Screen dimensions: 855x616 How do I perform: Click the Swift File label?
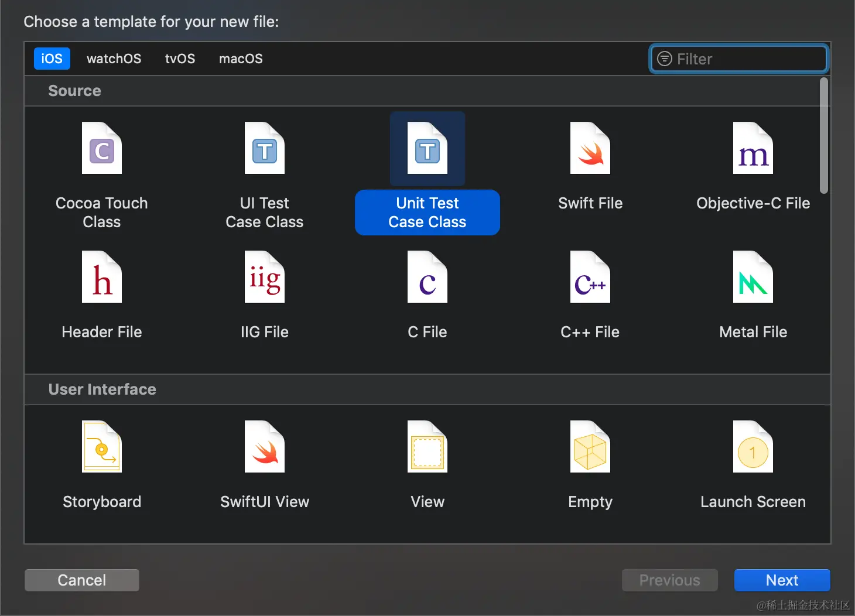pos(590,203)
